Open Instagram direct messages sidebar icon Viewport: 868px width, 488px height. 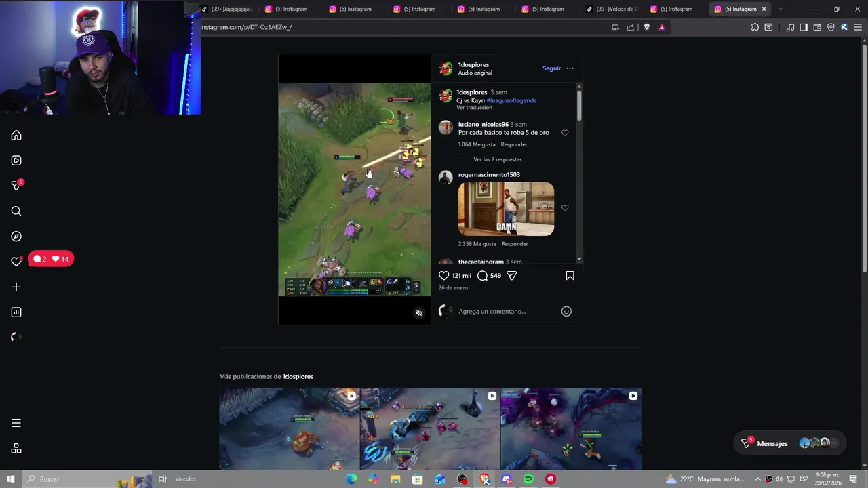click(x=17, y=185)
